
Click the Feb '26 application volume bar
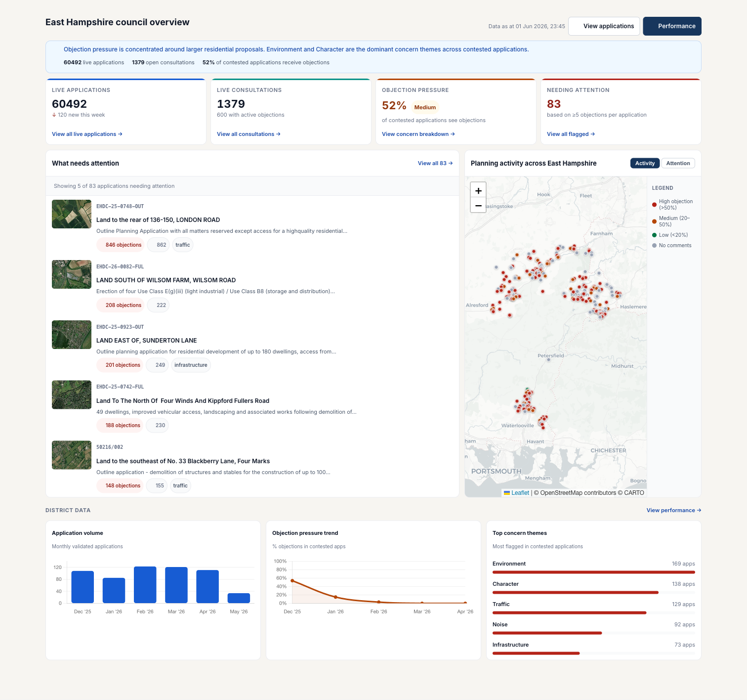pyautogui.click(x=145, y=585)
